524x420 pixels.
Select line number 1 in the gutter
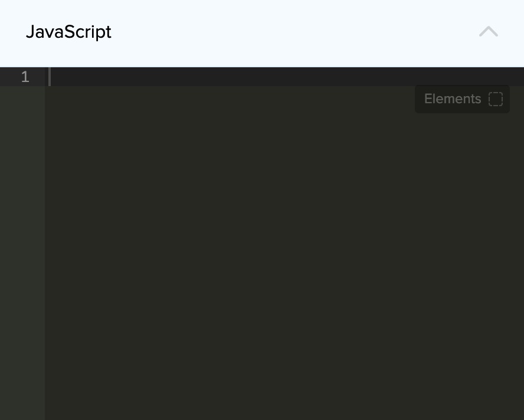(25, 77)
